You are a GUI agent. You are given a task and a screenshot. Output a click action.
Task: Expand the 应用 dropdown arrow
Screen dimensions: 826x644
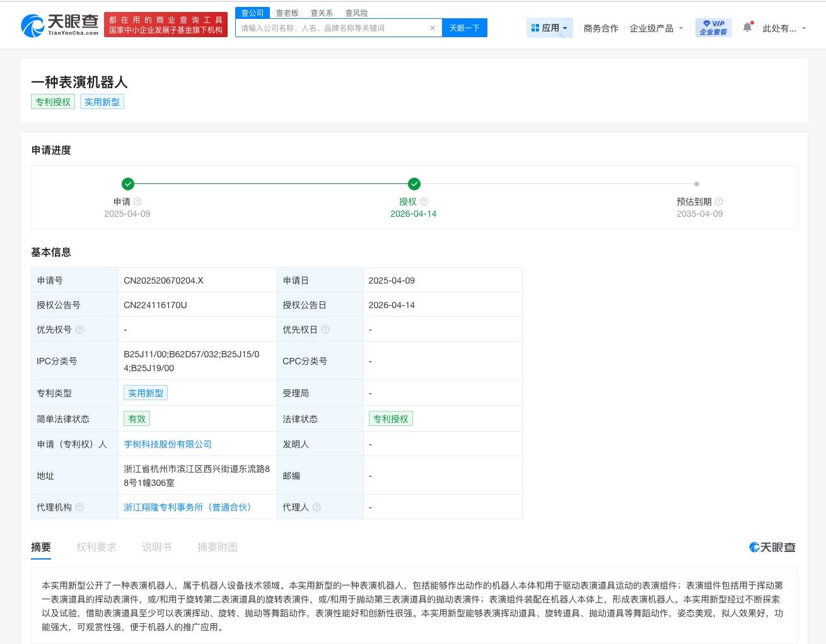[564, 28]
